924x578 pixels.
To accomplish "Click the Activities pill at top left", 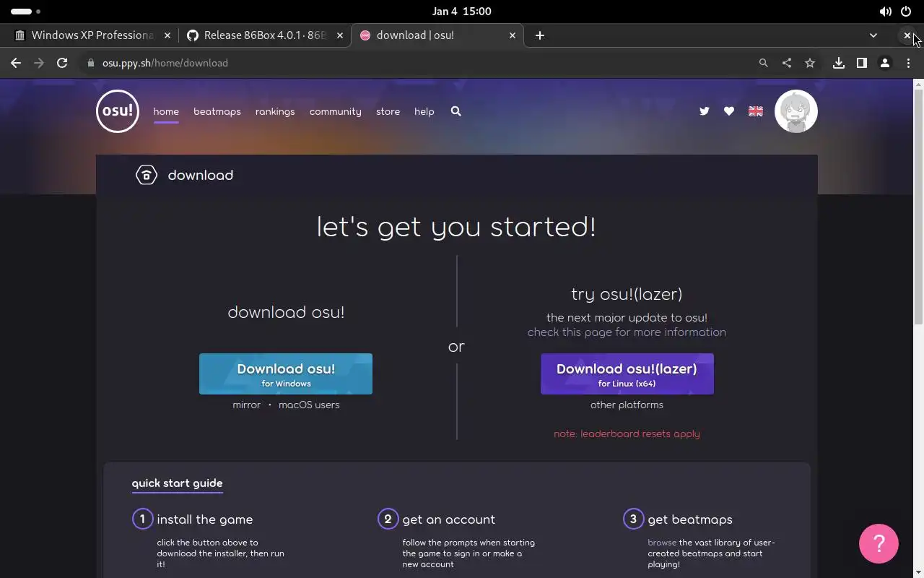I will [x=25, y=12].
